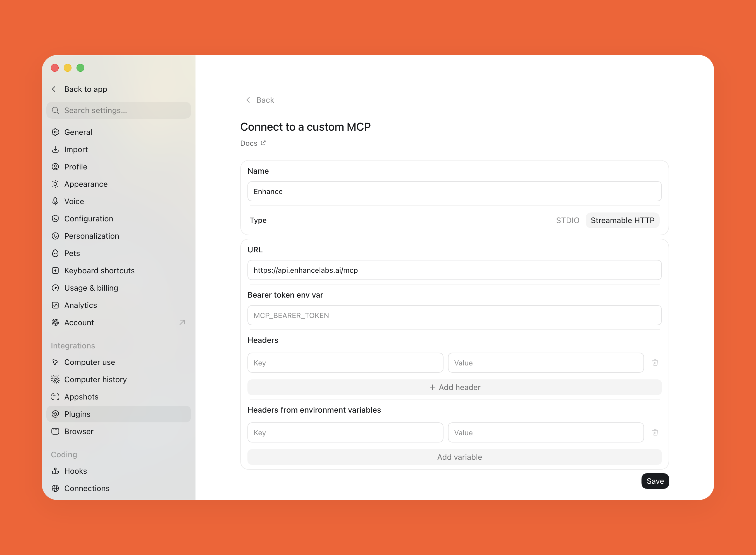The image size is (756, 555).
Task: Select the Streamable HTTP type
Action: [x=622, y=220]
